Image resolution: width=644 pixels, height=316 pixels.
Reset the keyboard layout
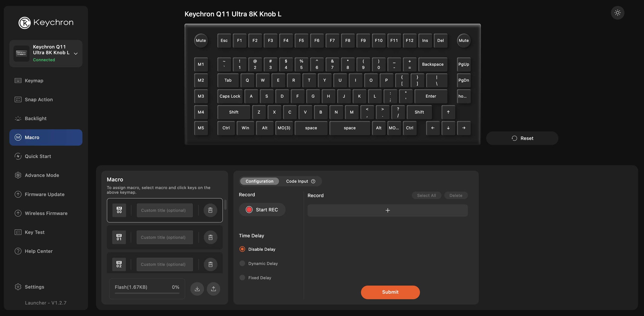click(522, 138)
